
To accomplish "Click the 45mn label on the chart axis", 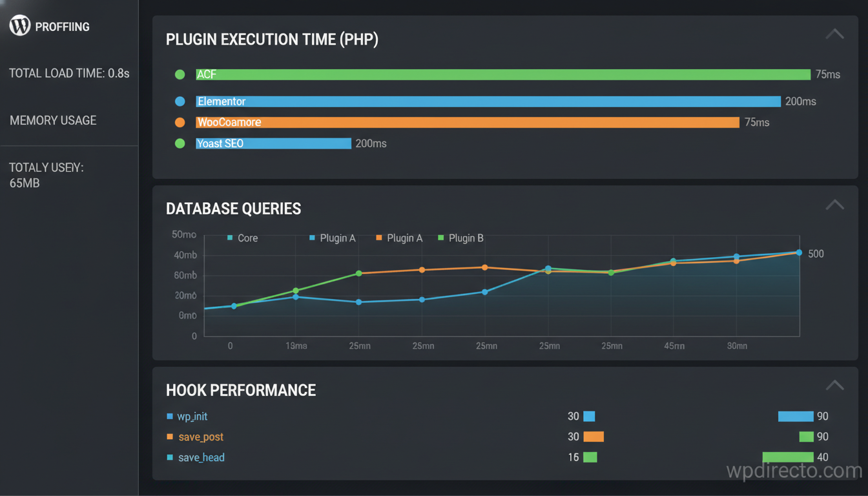I will 674,346.
